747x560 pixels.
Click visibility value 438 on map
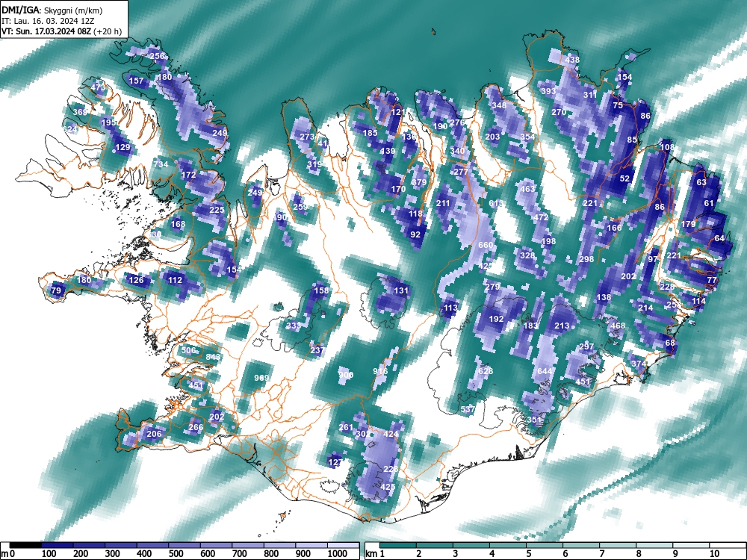click(573, 60)
